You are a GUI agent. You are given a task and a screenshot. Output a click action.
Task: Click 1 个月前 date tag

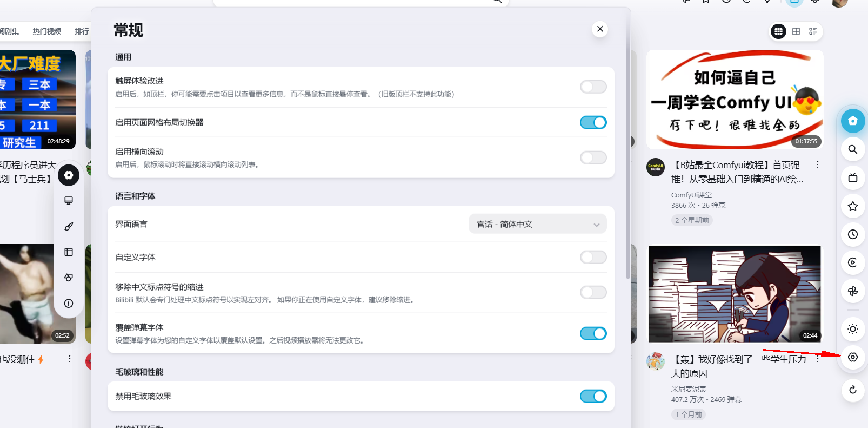pyautogui.click(x=689, y=414)
